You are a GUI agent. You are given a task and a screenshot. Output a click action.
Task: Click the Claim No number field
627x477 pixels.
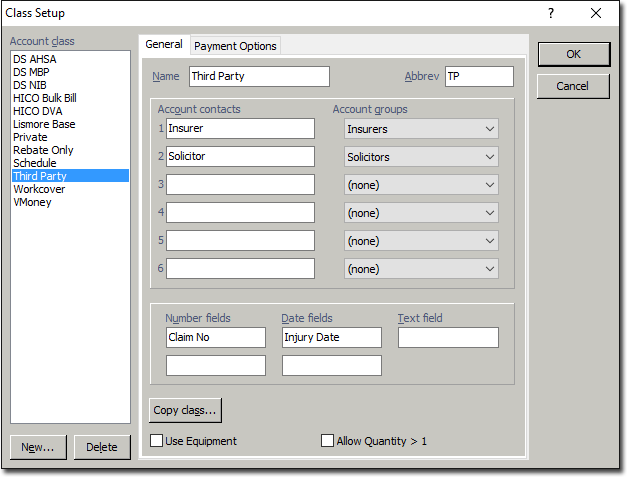[216, 337]
